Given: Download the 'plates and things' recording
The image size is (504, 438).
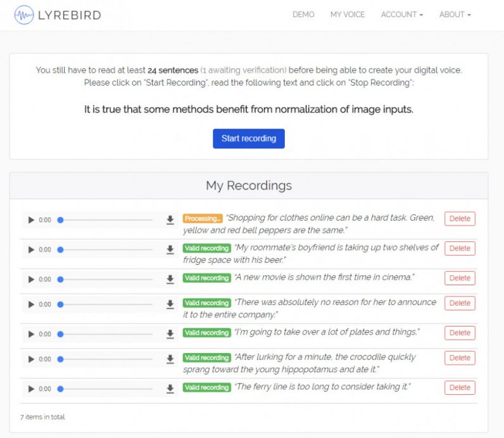Looking at the screenshot, I should (170, 334).
